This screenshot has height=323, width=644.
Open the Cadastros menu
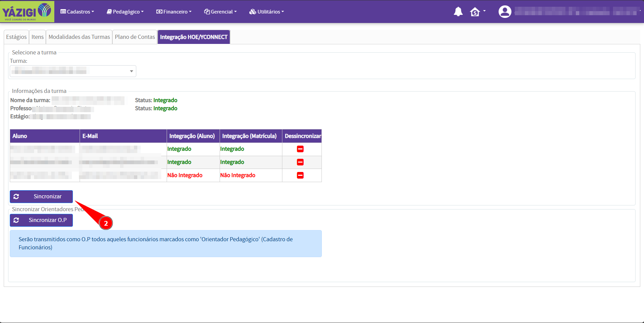[77, 12]
